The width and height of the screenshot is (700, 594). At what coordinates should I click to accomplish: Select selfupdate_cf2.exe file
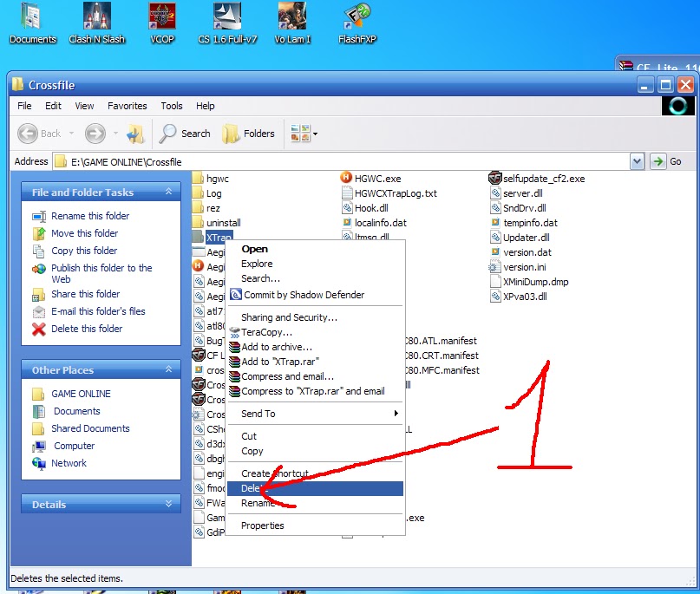tap(537, 179)
